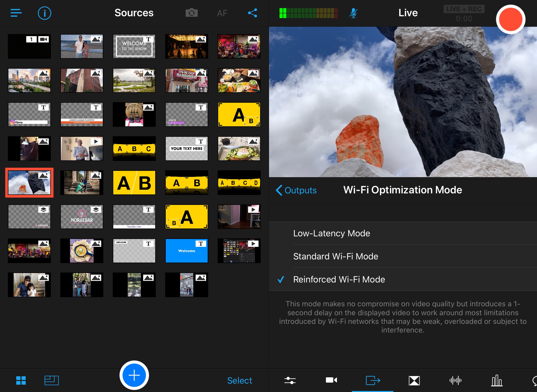537x392 pixels.
Task: Open the transitions tab icon
Action: tap(414, 380)
